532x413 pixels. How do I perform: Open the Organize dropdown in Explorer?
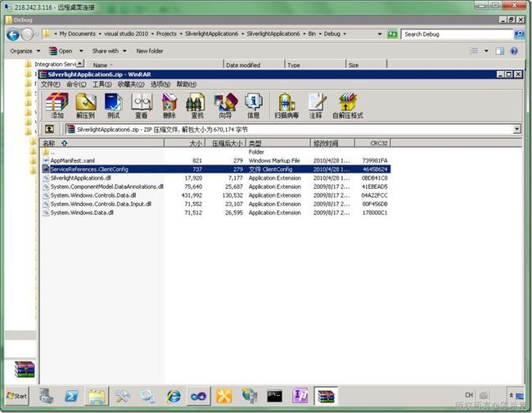point(25,52)
